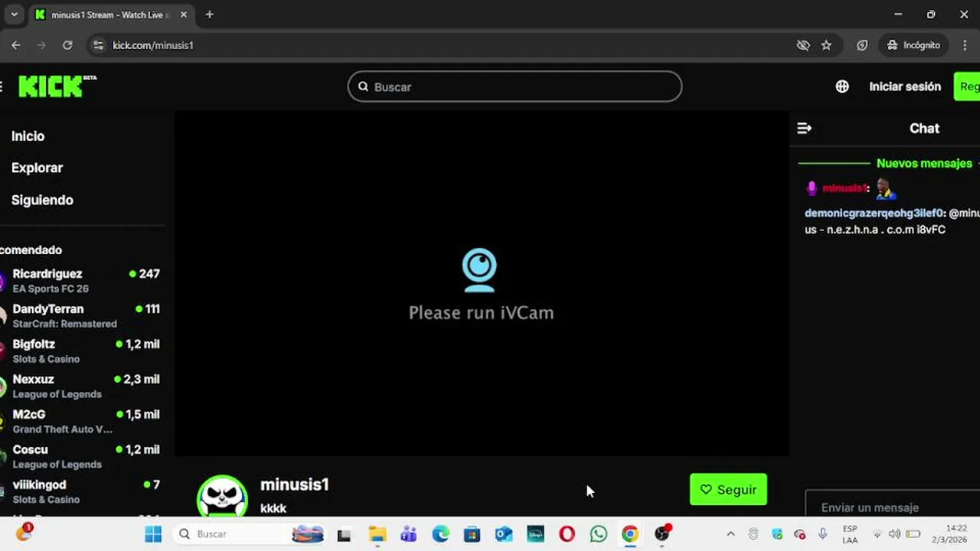Open Microsoft Teams from the taskbar
This screenshot has height=551, width=980.
pyautogui.click(x=409, y=534)
